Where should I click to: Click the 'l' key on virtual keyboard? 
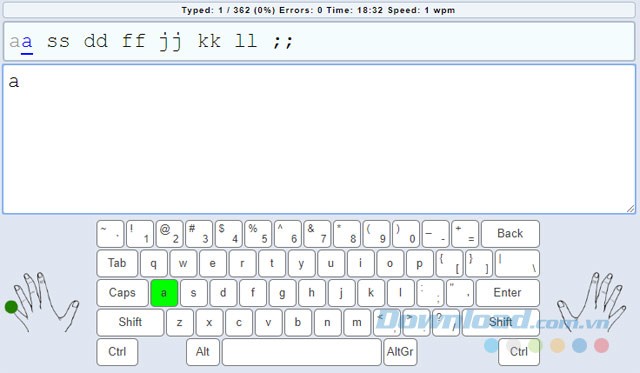[x=400, y=293]
